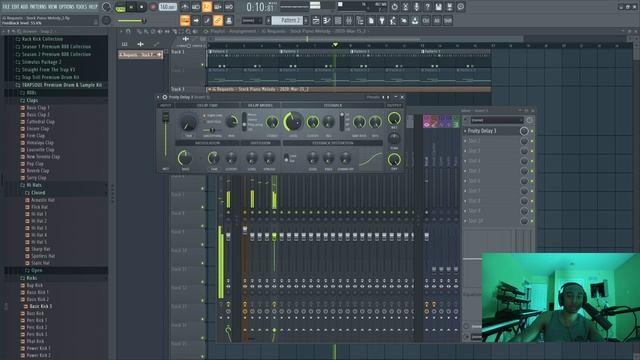
Task: Open the Mixer view icon
Action: tap(349, 20)
